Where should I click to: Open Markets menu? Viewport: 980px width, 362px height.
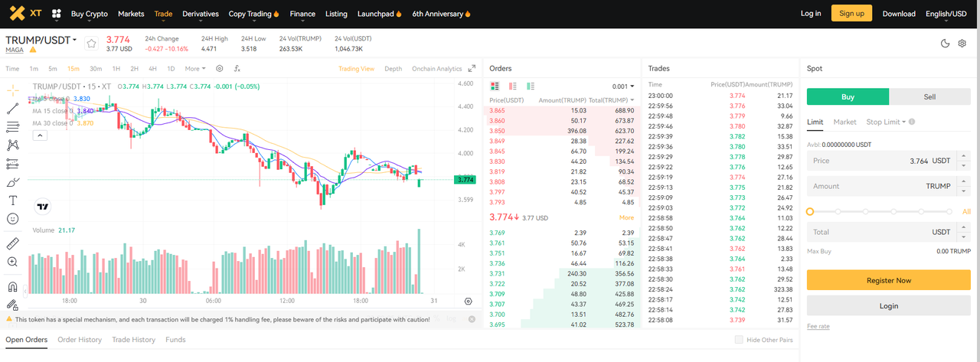(x=131, y=14)
